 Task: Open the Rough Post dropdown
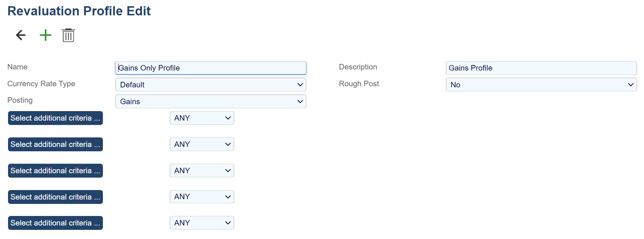541,85
